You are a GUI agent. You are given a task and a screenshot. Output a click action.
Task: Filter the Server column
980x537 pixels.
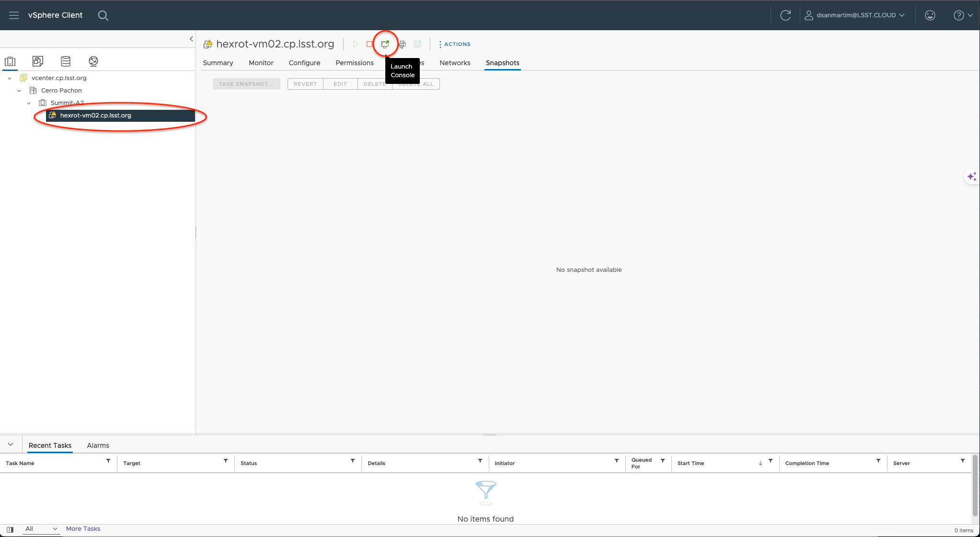[963, 461]
